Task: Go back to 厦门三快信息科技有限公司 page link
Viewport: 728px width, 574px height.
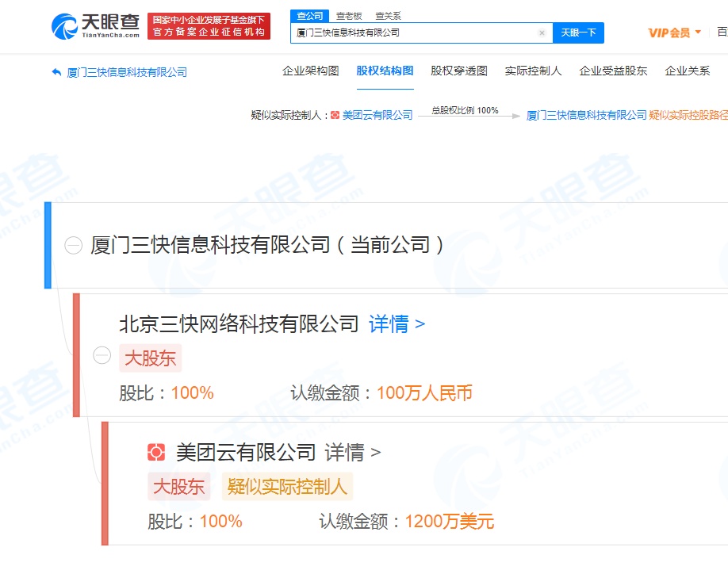Action: tap(127, 72)
